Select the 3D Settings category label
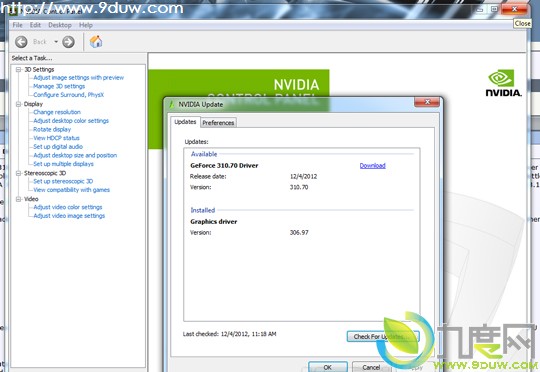 coord(39,70)
